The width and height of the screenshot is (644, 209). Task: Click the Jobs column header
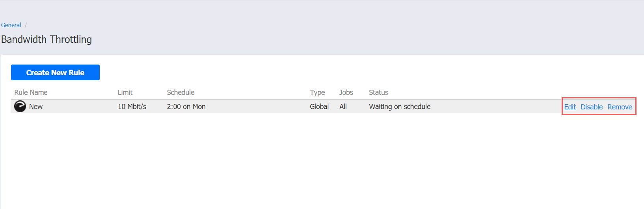346,92
